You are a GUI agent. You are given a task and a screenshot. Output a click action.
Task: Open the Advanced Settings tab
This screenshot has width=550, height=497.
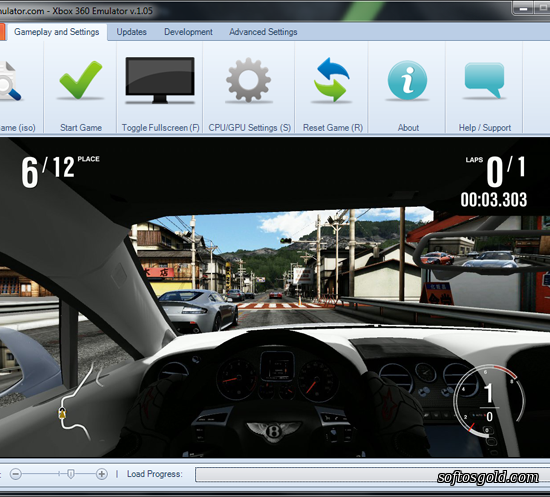[263, 32]
